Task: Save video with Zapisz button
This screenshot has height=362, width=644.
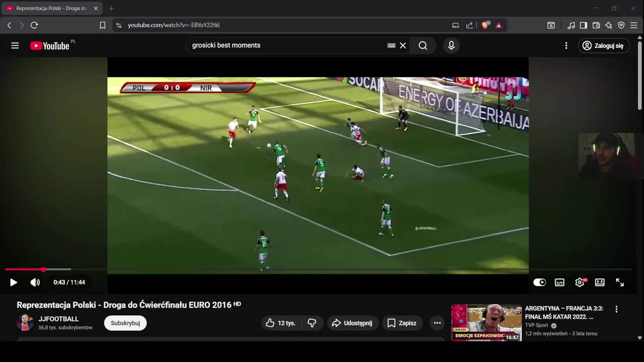Action: click(402, 323)
